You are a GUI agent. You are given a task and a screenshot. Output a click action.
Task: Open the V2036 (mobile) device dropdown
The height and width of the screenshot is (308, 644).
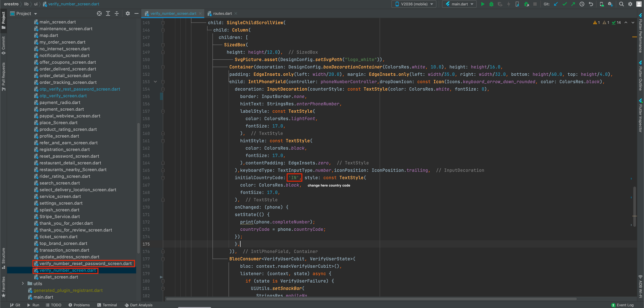coord(414,4)
